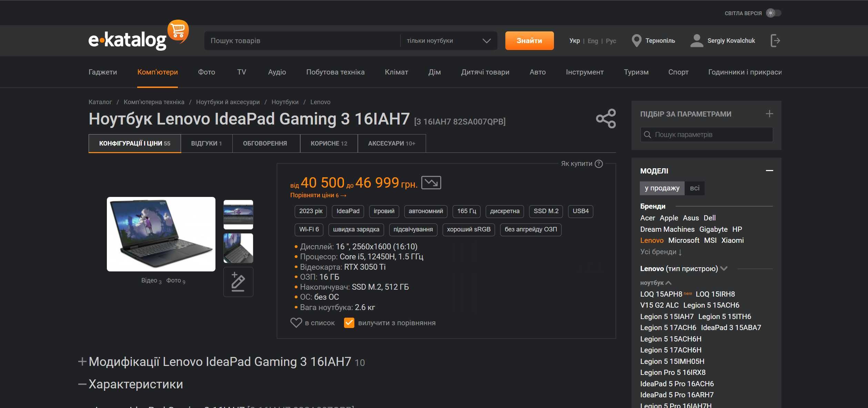Collapse the Характеристики section
This screenshot has height=408, width=868.
82,384
